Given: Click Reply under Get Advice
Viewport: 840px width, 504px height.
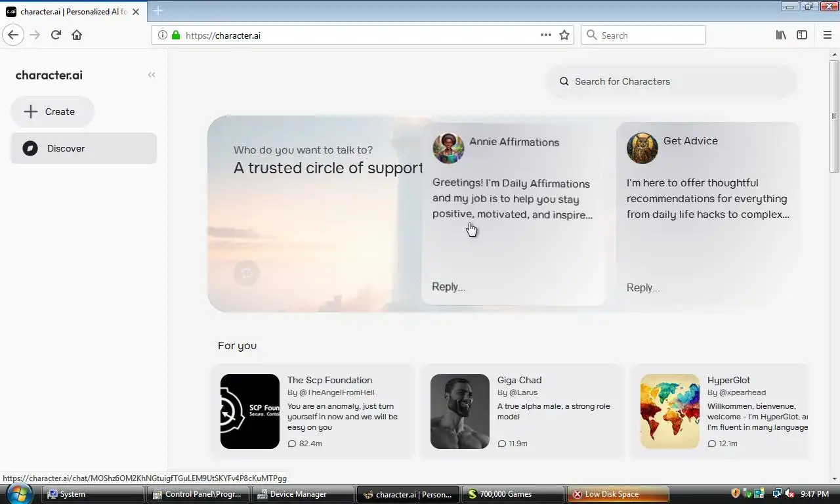Looking at the screenshot, I should (643, 287).
